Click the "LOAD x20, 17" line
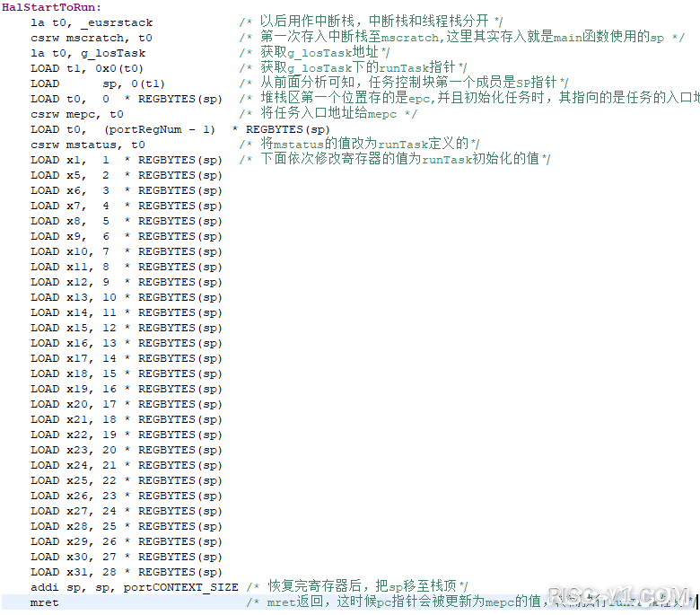Image resolution: width=700 pixels, height=615 pixels. [127, 404]
